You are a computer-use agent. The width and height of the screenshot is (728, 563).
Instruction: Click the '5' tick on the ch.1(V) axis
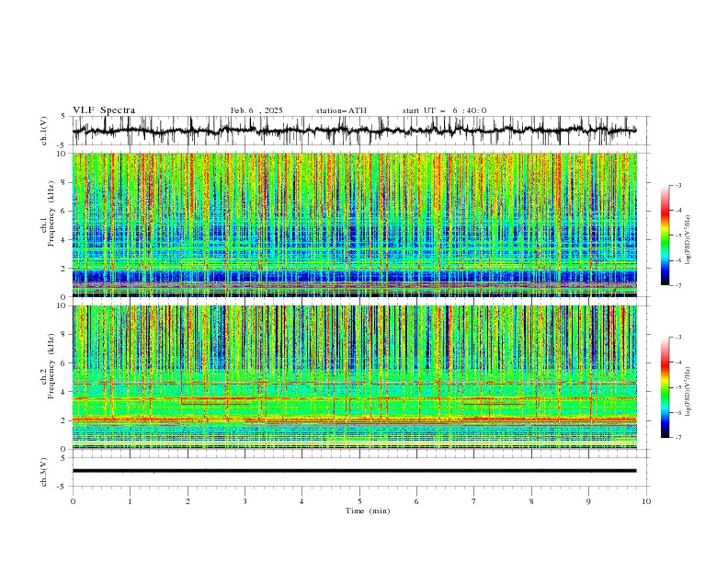63,117
